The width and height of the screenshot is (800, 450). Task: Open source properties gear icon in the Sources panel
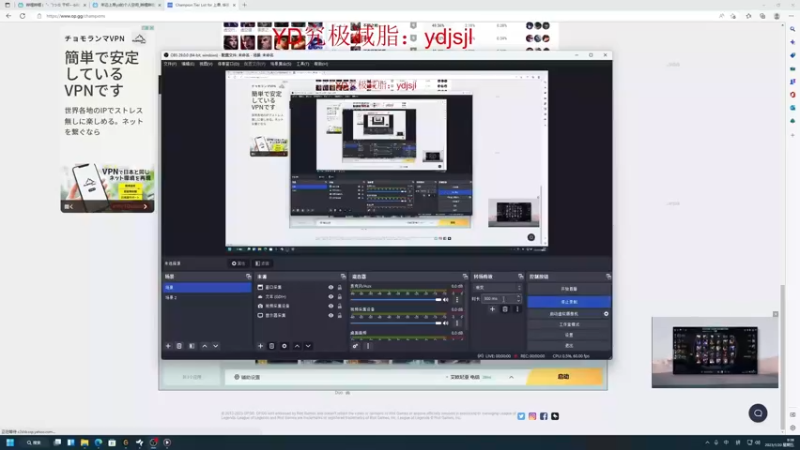[284, 346]
